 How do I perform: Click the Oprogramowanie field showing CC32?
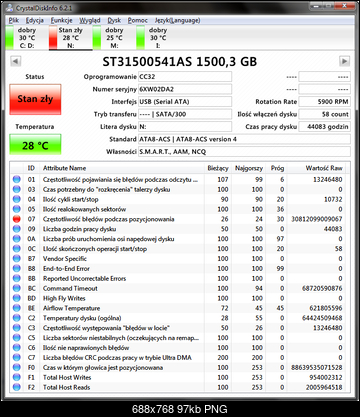[185, 77]
